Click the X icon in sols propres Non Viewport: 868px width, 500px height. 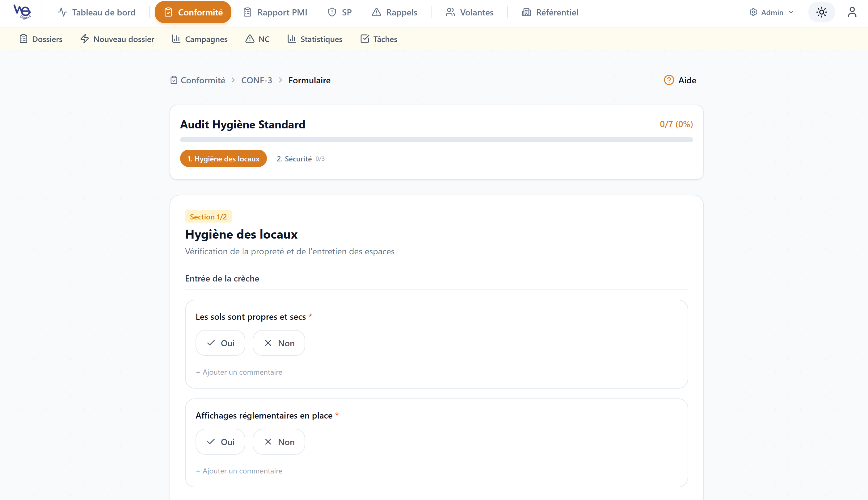(268, 343)
